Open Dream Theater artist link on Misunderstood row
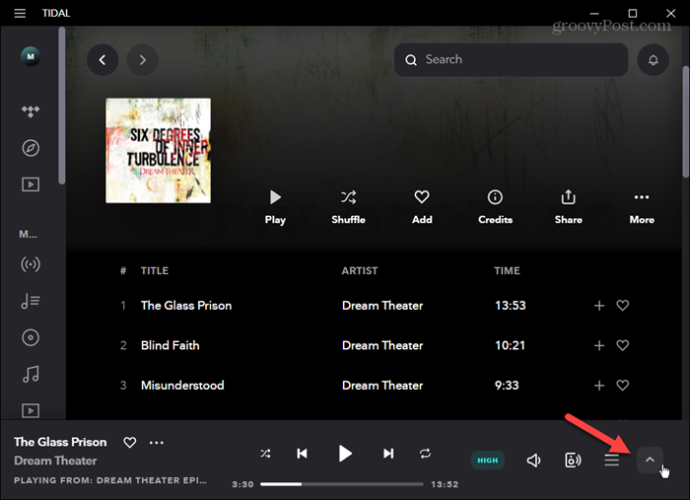 [x=382, y=386]
